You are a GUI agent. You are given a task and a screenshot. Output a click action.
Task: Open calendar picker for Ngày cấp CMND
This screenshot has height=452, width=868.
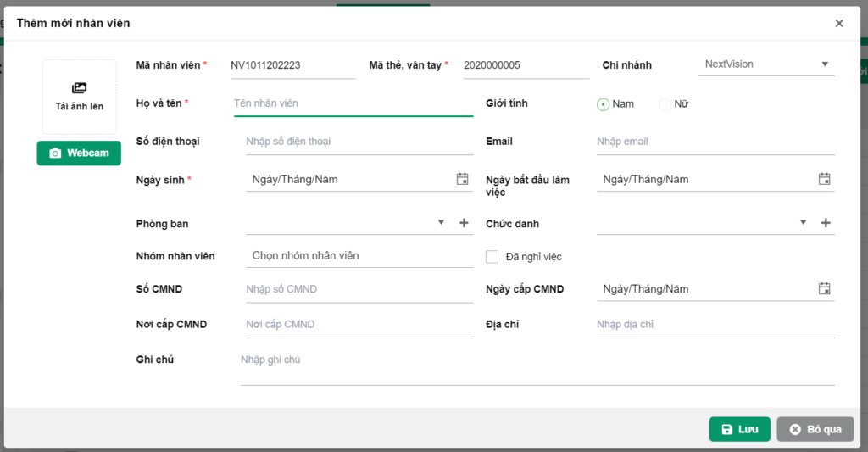824,288
